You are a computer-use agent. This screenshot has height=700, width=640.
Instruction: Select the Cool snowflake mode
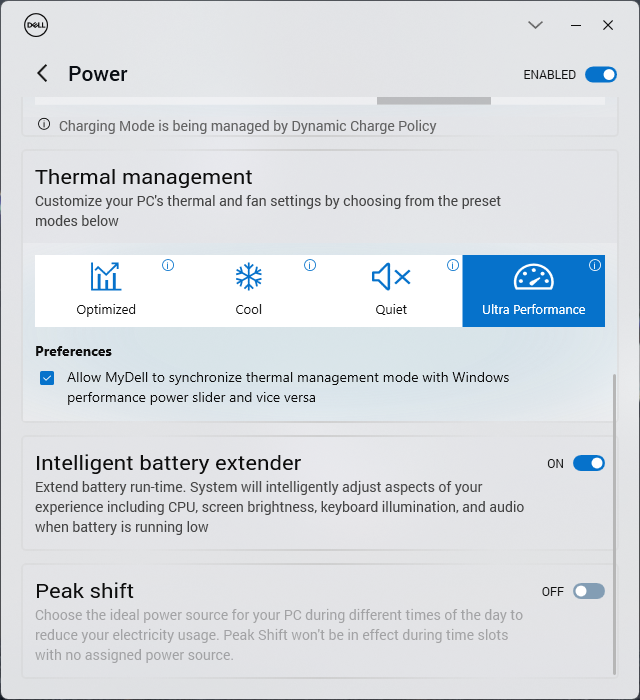(248, 290)
